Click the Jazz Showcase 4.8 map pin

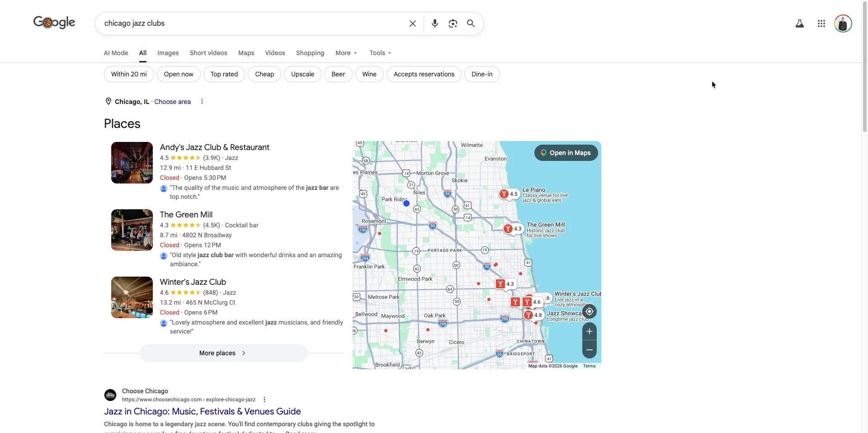click(x=533, y=315)
